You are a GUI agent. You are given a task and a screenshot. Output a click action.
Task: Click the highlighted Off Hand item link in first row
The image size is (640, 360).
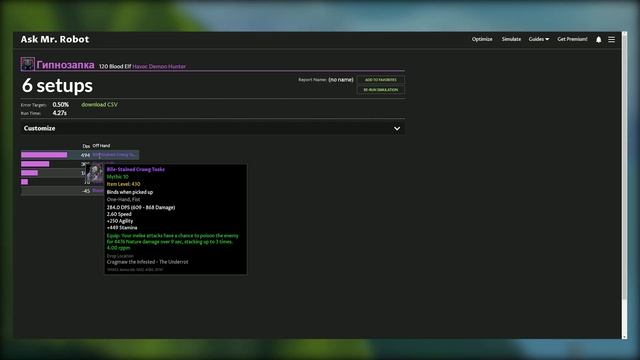coord(114,155)
